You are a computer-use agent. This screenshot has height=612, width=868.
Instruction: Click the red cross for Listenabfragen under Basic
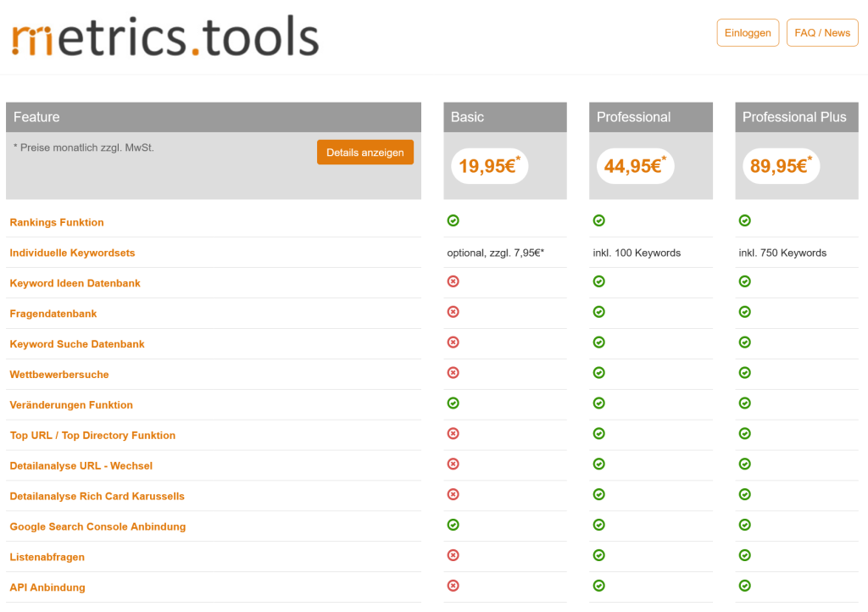coord(453,555)
